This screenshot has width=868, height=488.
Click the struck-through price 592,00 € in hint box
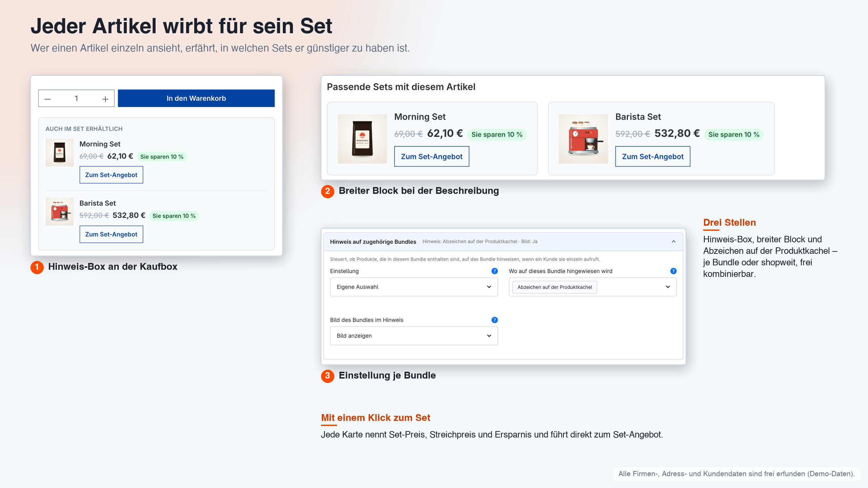click(x=94, y=216)
